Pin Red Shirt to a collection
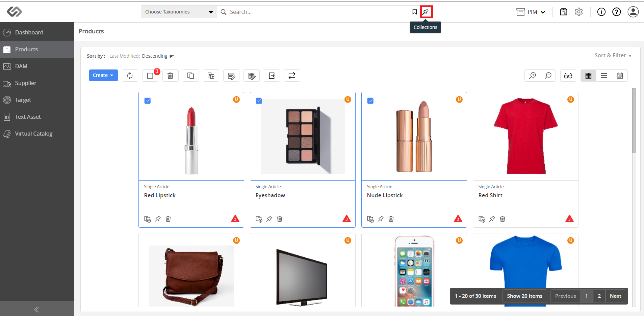The image size is (644, 316). pos(492,219)
